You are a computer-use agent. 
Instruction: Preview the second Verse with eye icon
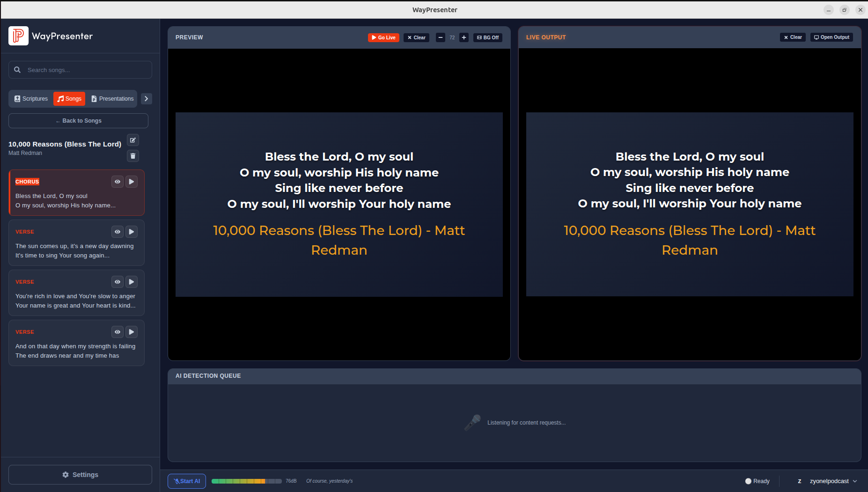(118, 282)
